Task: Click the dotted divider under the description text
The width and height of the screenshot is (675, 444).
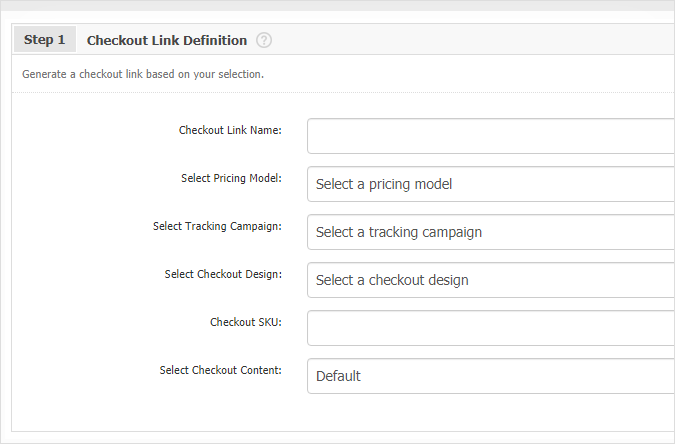Action: pos(340,93)
